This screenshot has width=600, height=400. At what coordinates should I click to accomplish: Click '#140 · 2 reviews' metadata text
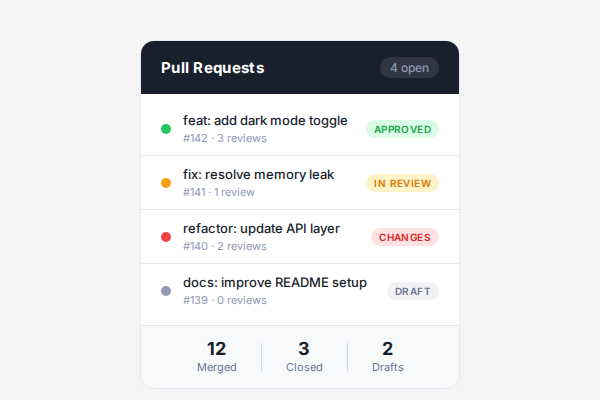[224, 246]
